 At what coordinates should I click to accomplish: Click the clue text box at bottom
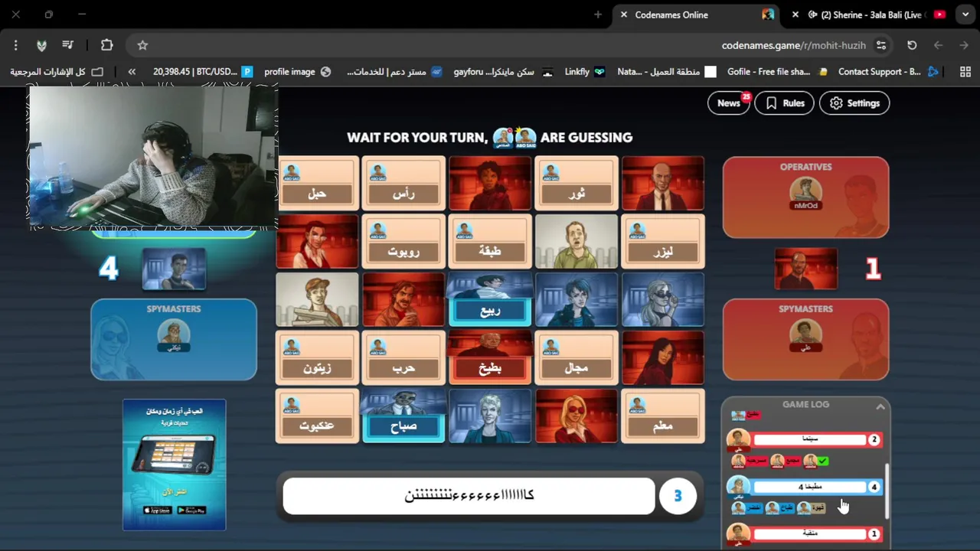pos(469,496)
